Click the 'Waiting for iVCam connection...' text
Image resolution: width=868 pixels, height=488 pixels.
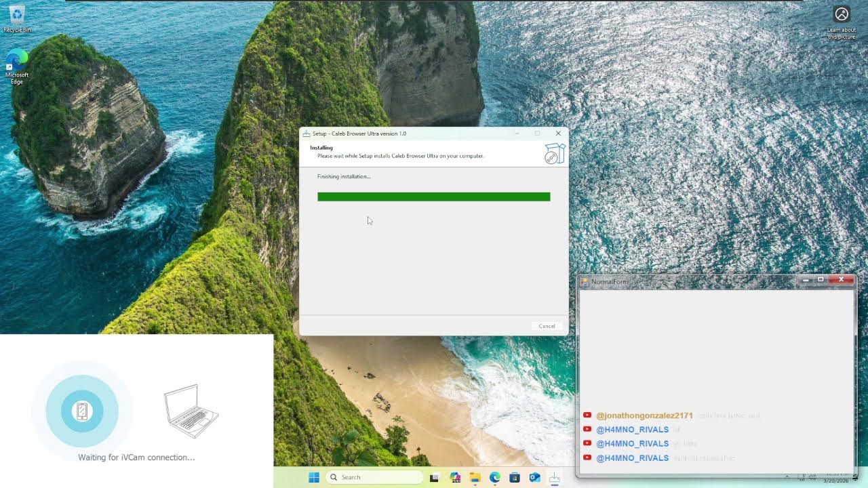(136, 457)
